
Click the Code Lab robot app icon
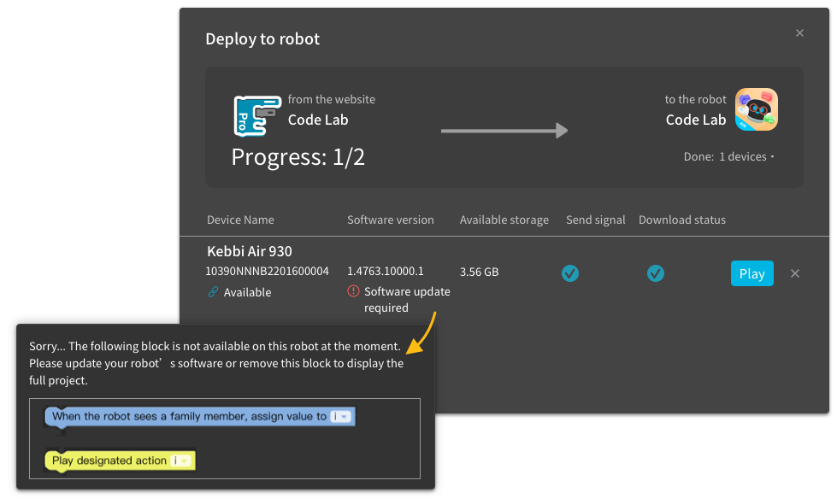pos(757,109)
